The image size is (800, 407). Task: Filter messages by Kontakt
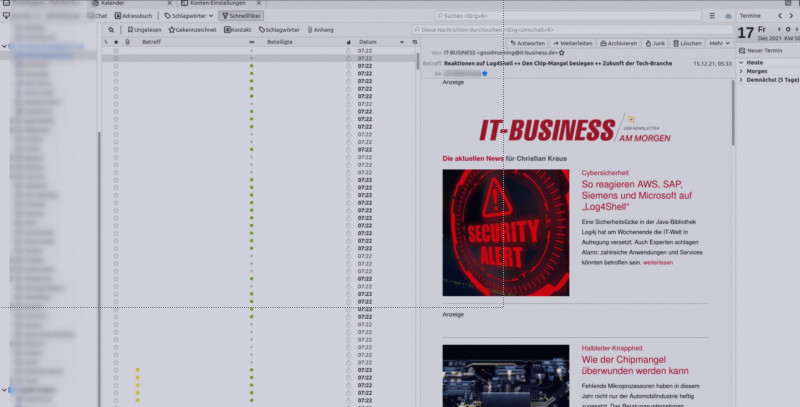coord(239,30)
